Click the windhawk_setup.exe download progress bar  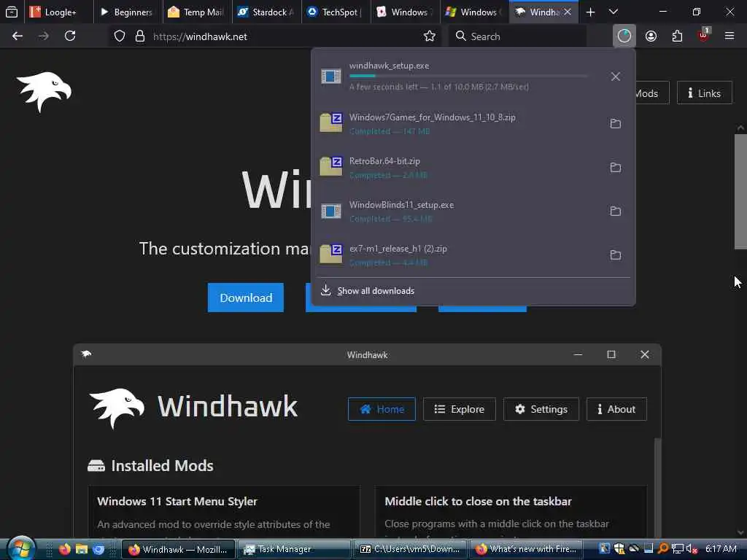click(468, 76)
